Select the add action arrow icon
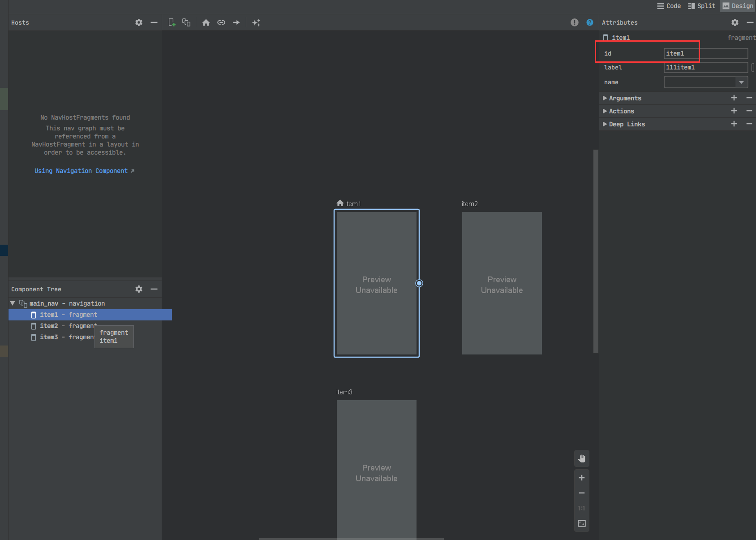The height and width of the screenshot is (540, 756). point(236,22)
